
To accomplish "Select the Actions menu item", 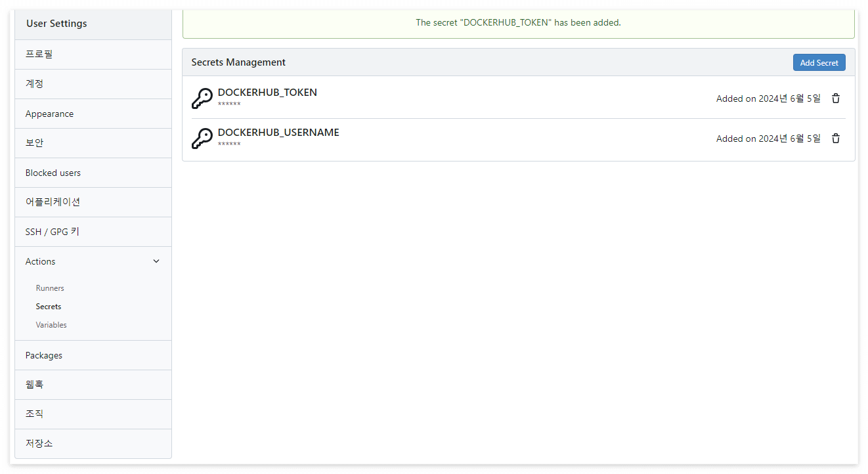I will (x=93, y=261).
